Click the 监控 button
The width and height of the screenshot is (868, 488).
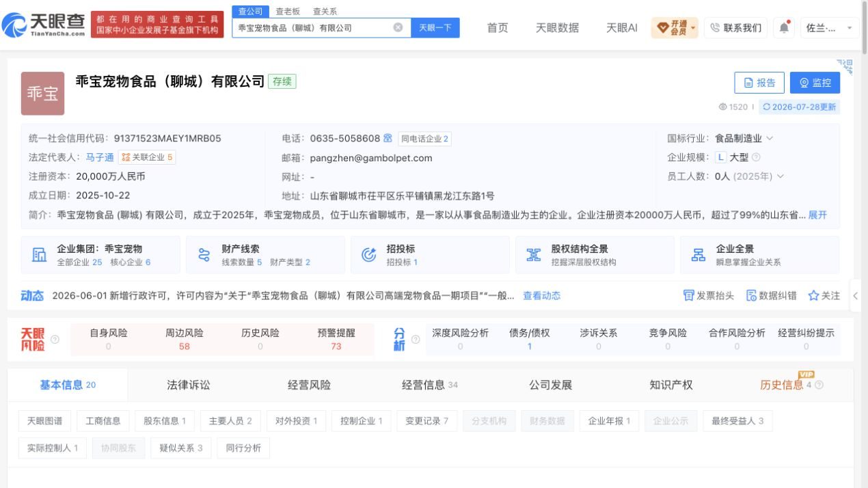pyautogui.click(x=815, y=83)
